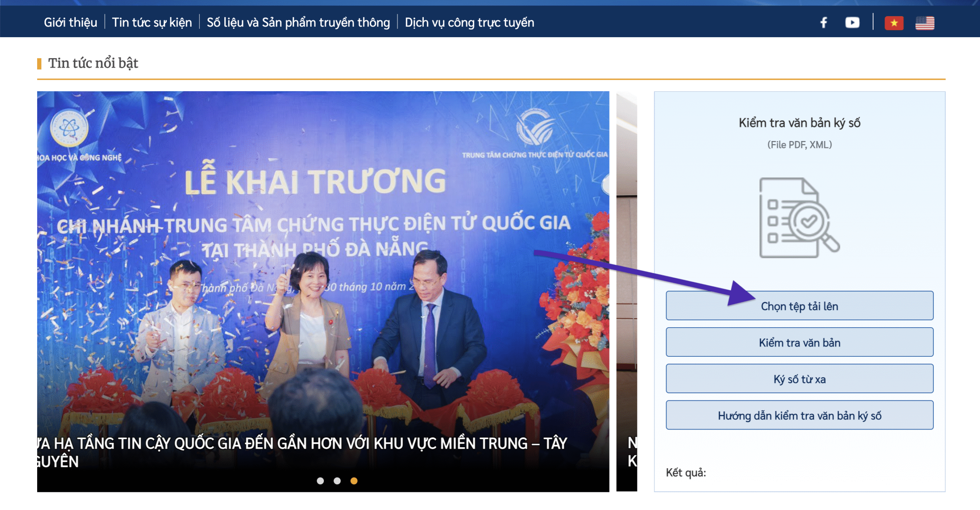The width and height of the screenshot is (980, 510).
Task: Open the Giới thiệu menu
Action: (x=70, y=23)
